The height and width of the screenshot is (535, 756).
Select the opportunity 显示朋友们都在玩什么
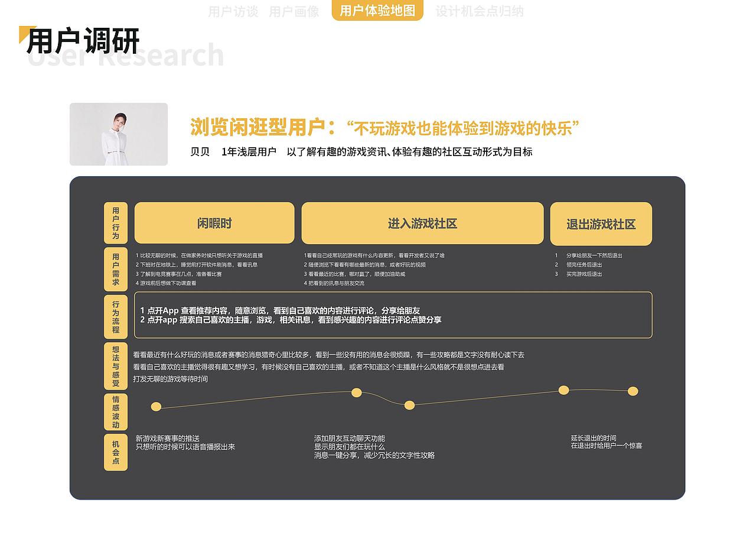pyautogui.click(x=350, y=447)
